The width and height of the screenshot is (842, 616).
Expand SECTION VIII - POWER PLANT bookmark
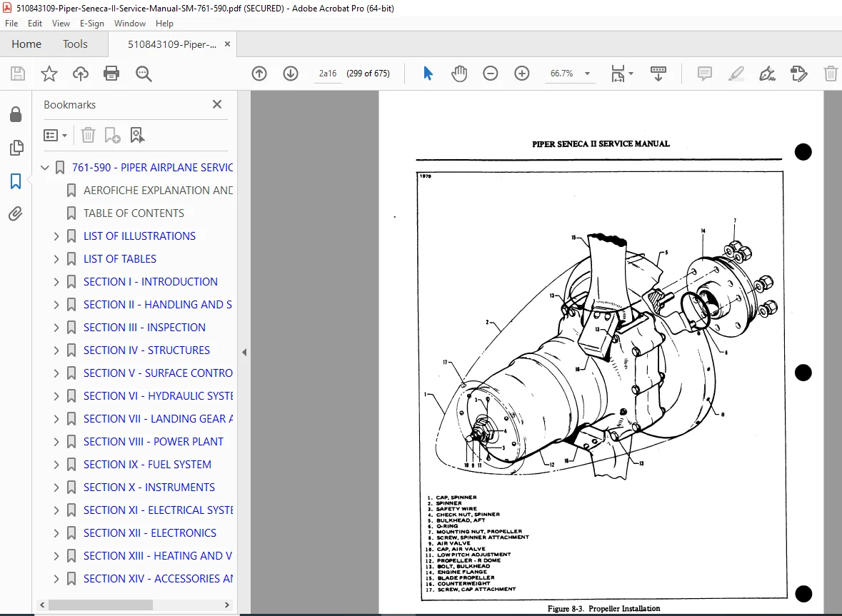pos(56,442)
